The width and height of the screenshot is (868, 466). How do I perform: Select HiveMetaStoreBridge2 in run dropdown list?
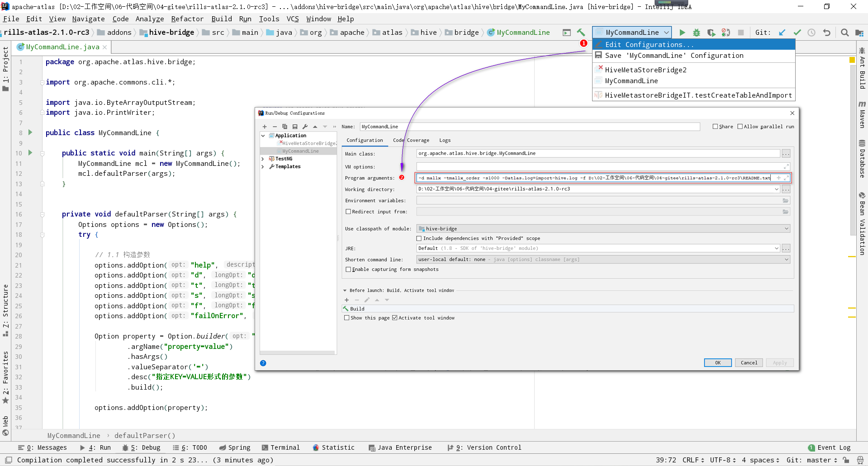click(x=693, y=70)
